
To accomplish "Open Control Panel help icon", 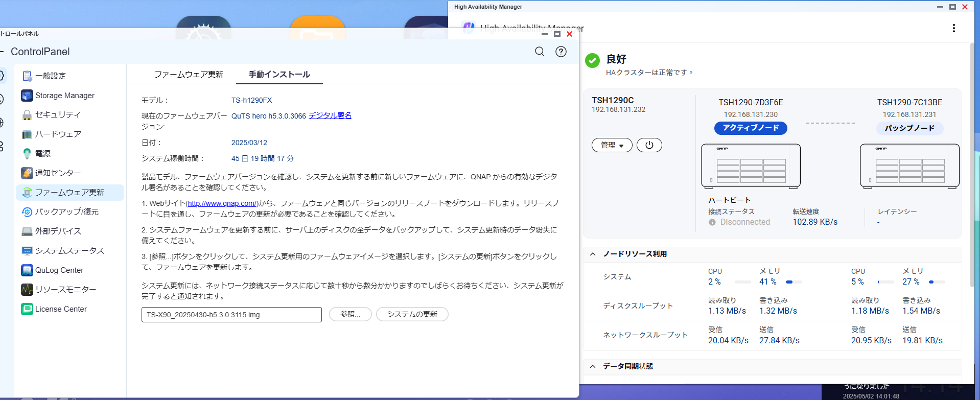I will [x=561, y=52].
